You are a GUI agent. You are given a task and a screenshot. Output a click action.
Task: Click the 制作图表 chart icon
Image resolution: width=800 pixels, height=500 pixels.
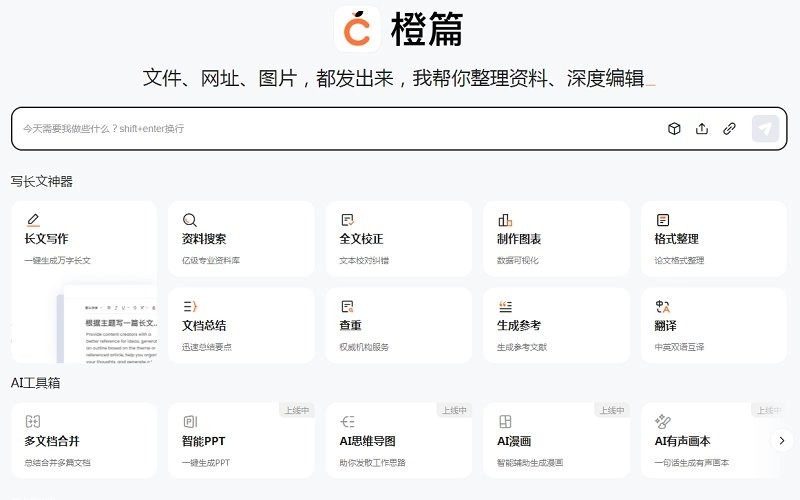505,220
